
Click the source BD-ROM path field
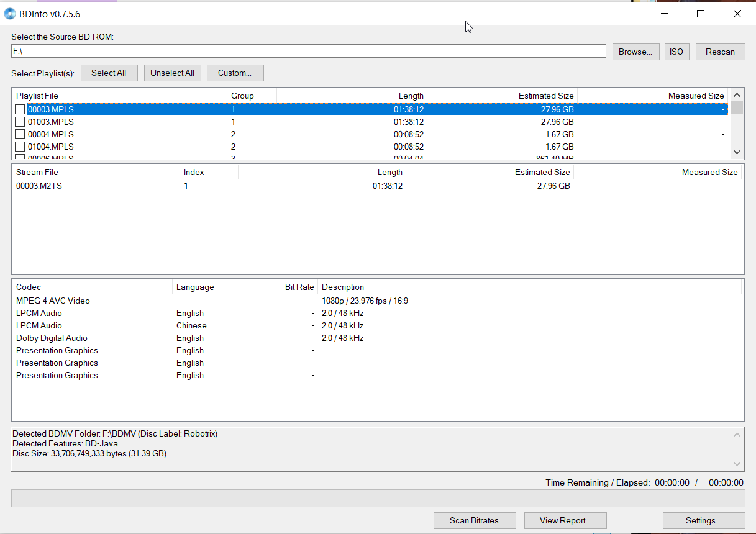coord(309,51)
